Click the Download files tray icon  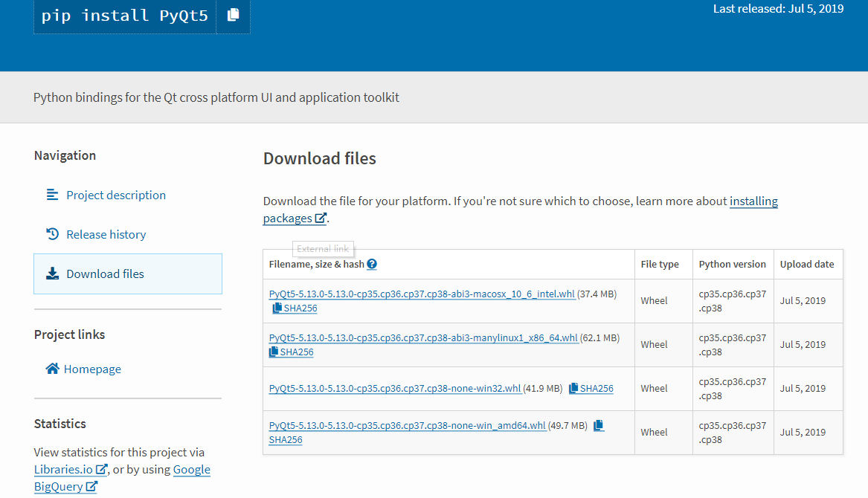(x=52, y=274)
